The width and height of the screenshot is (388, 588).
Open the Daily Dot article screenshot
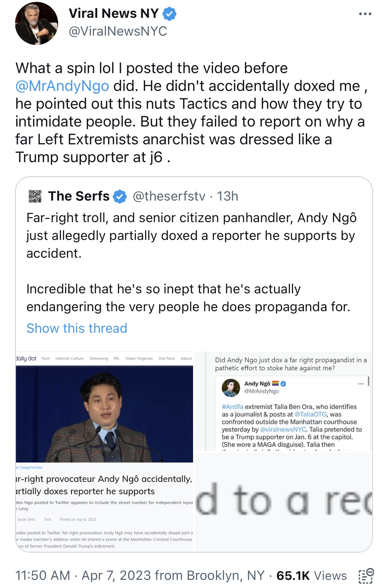(104, 451)
